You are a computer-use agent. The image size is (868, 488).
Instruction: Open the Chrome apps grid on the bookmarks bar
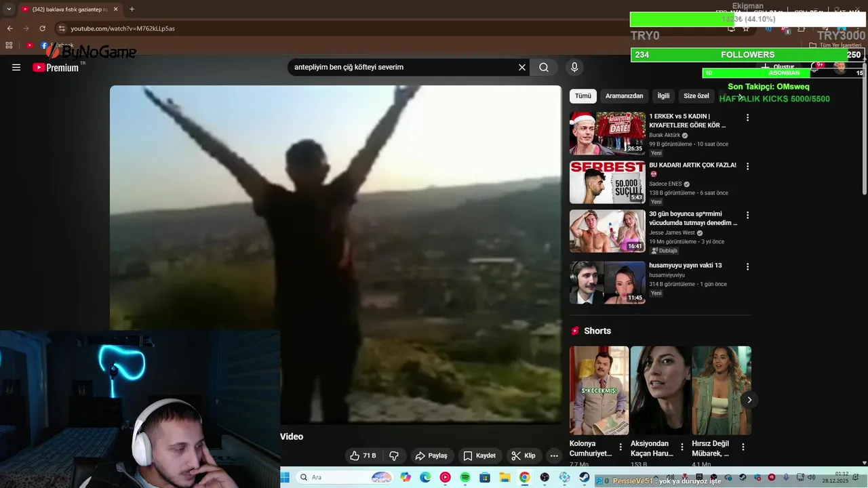coord(9,45)
